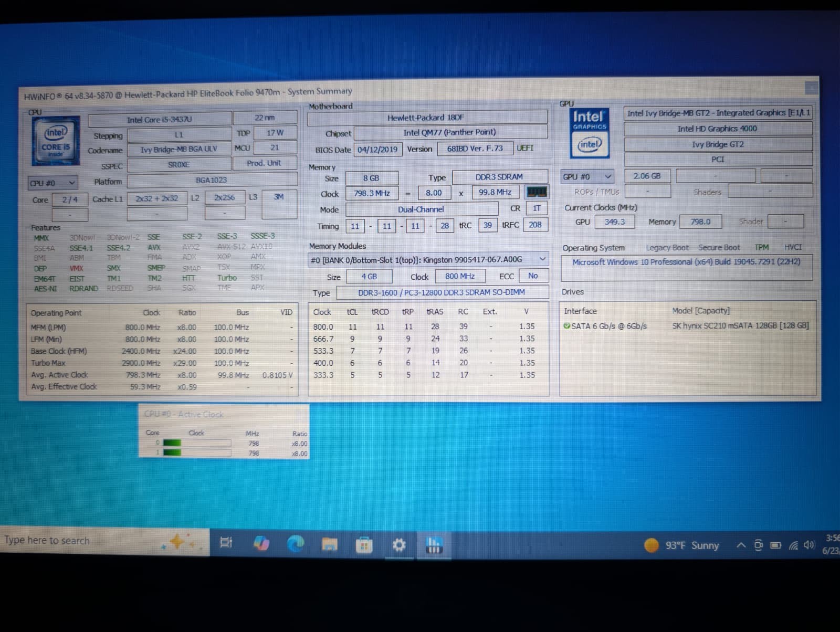Click the Meet Now tray icon

click(758, 545)
